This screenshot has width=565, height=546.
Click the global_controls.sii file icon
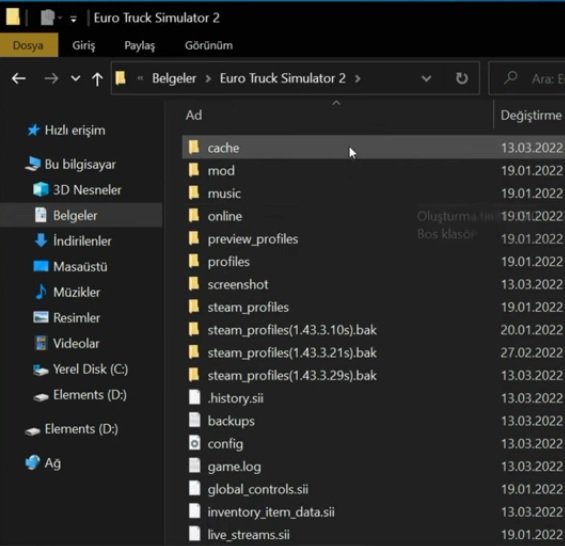195,489
